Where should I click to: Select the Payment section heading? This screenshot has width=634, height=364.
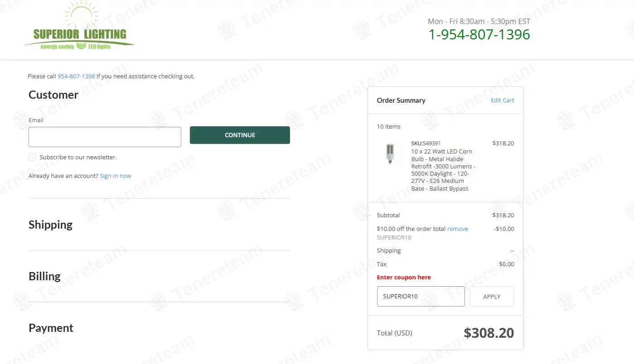pos(51,328)
